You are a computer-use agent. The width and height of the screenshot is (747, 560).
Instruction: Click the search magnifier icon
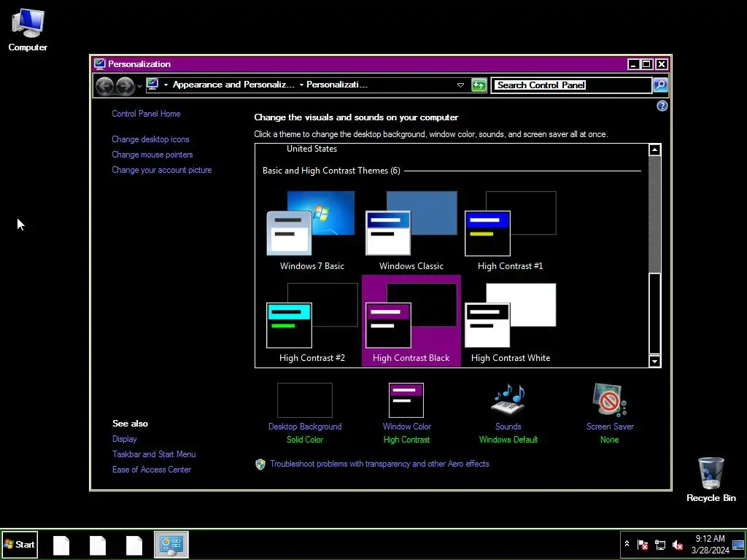point(659,85)
